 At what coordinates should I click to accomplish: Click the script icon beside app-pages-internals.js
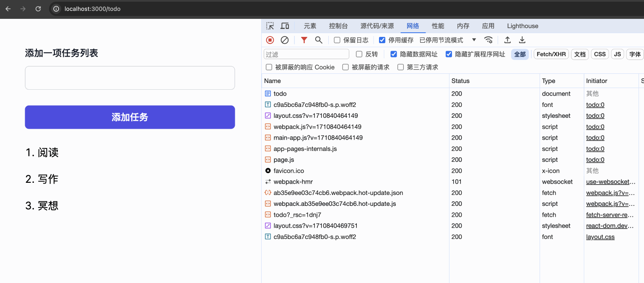pos(268,149)
